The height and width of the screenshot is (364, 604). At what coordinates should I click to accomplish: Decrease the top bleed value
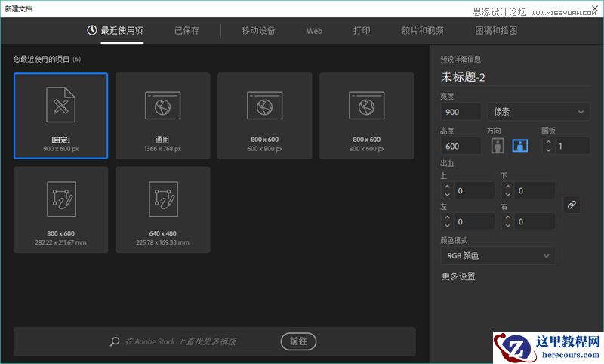[447, 195]
